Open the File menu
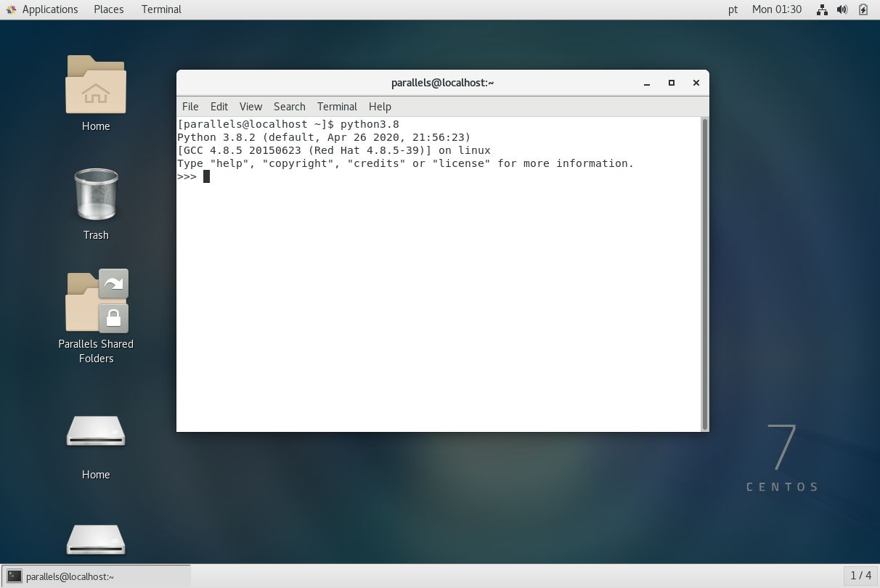Image resolution: width=880 pixels, height=588 pixels. click(190, 106)
